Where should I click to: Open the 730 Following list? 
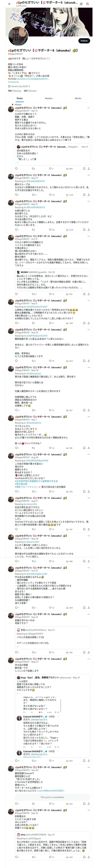[15, 91]
